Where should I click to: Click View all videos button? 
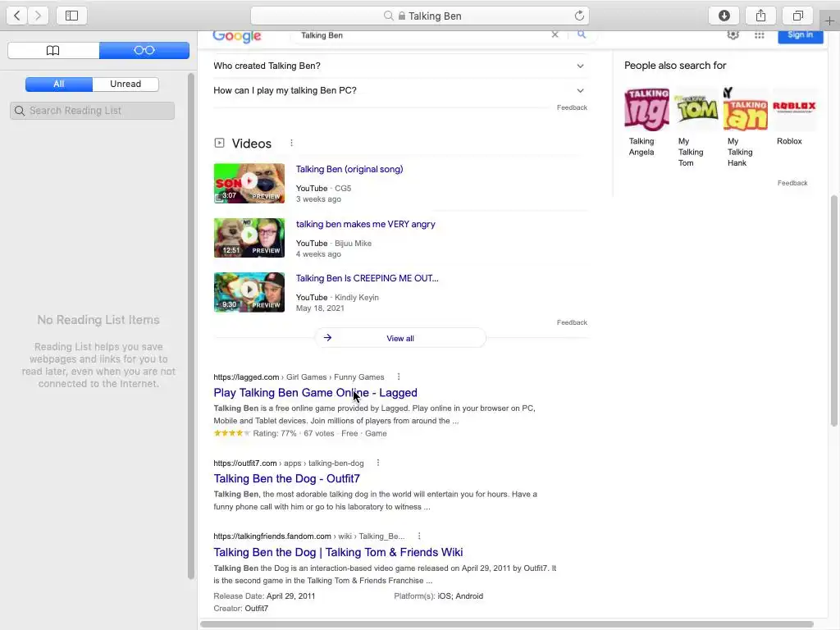(400, 339)
